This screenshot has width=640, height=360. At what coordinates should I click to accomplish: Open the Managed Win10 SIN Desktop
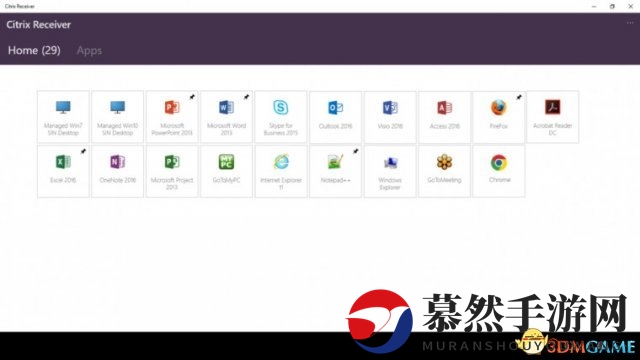pyautogui.click(x=118, y=117)
